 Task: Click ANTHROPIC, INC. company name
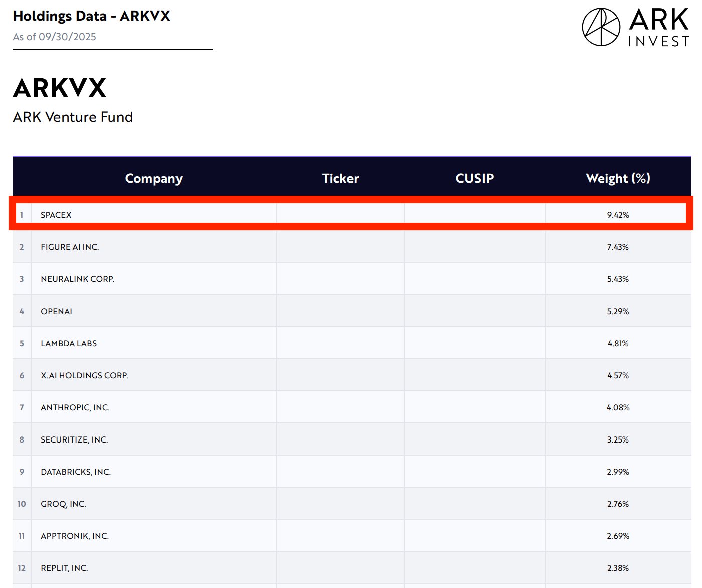coord(75,407)
